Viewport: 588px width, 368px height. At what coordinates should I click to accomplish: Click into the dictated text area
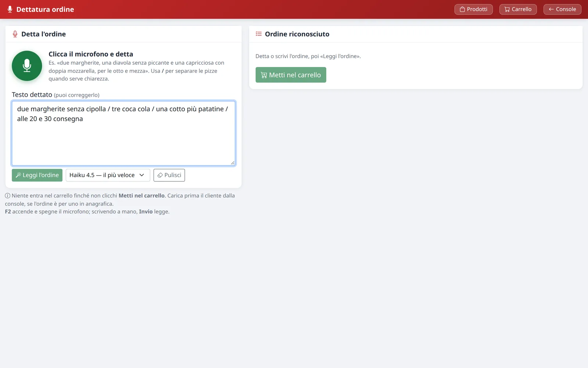(x=123, y=133)
